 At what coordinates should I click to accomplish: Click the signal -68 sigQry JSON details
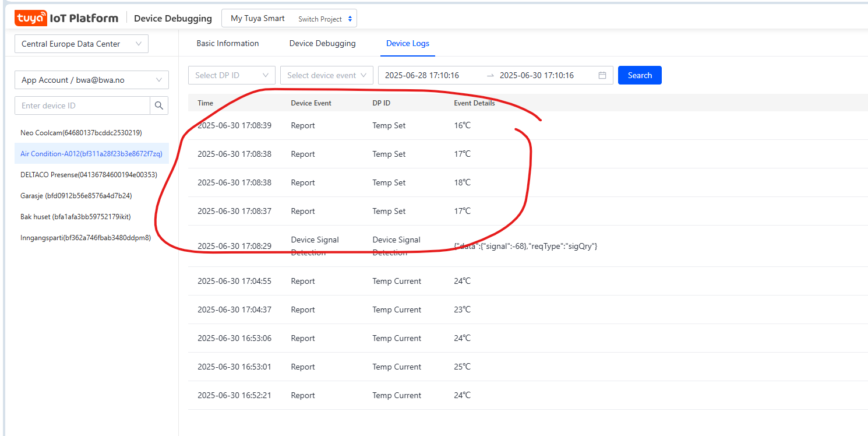tap(526, 246)
